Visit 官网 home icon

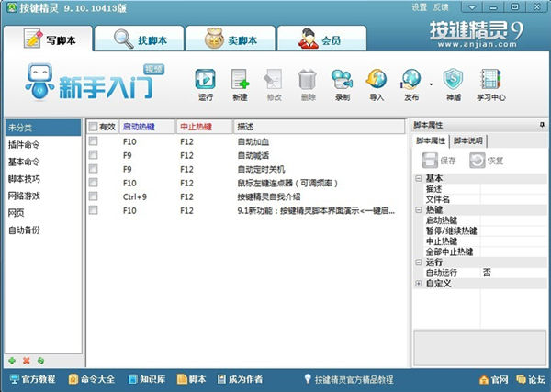[x=494, y=380]
